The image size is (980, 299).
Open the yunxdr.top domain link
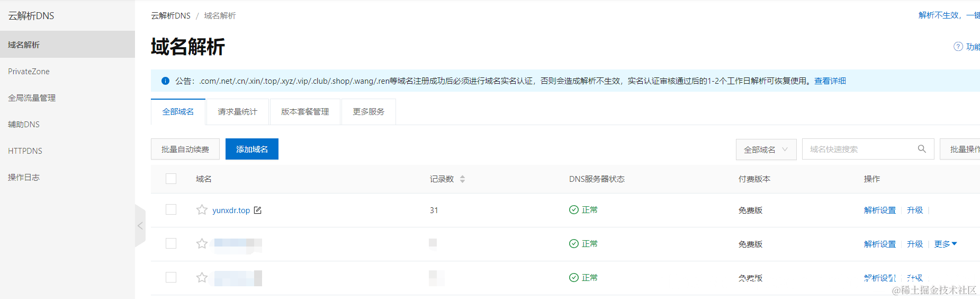[231, 210]
